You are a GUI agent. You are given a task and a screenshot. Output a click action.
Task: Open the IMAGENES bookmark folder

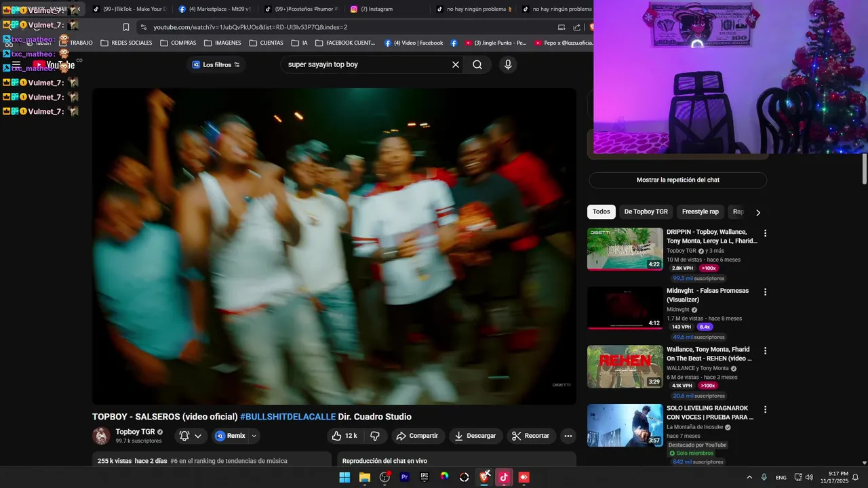pos(222,43)
